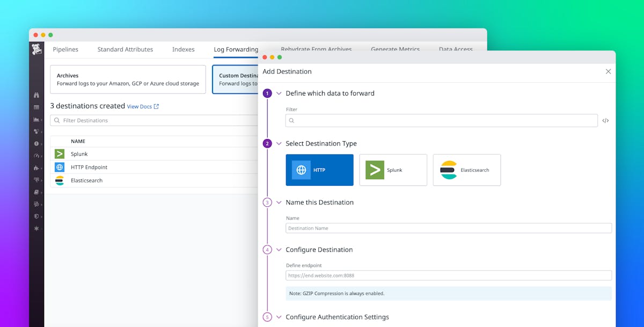Select the Archives forwarding card
This screenshot has height=327, width=644.
click(128, 79)
